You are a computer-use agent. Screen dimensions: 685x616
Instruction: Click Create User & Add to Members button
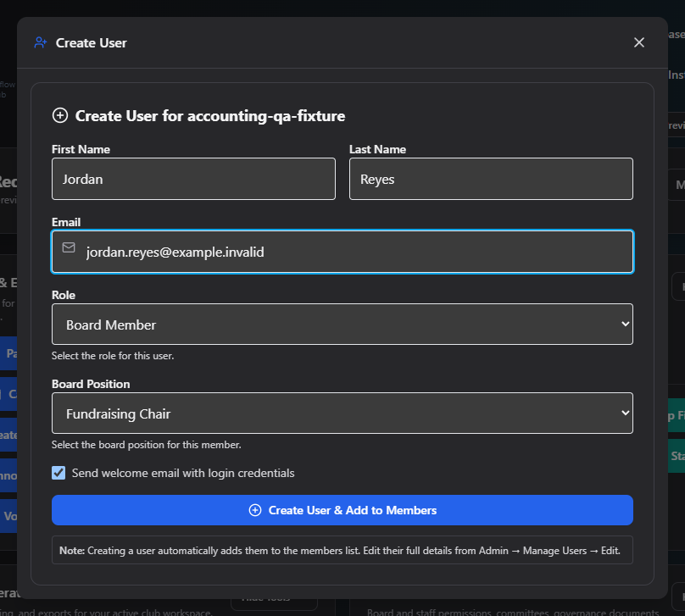(x=342, y=510)
